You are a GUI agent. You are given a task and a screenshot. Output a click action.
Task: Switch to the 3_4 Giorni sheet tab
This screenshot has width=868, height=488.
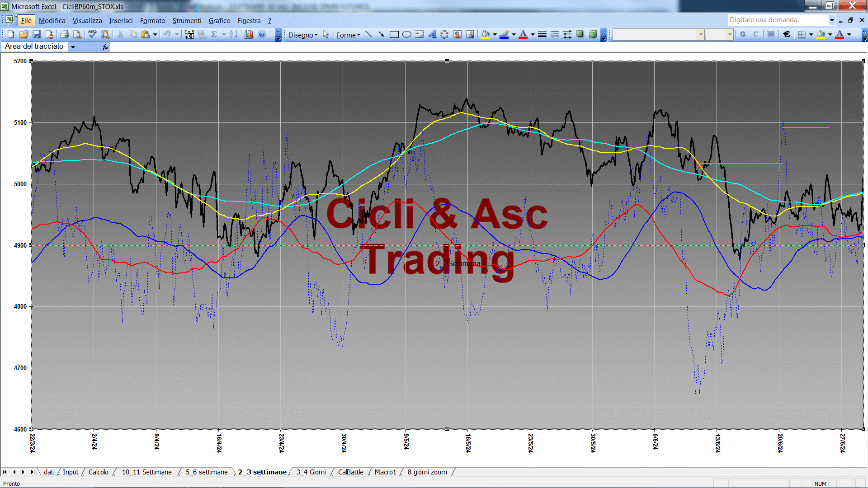click(x=311, y=472)
